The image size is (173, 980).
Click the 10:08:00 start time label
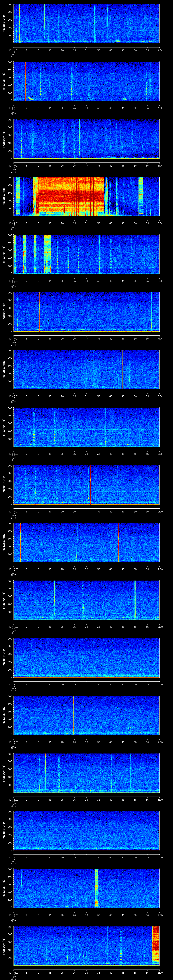[x=13, y=454]
